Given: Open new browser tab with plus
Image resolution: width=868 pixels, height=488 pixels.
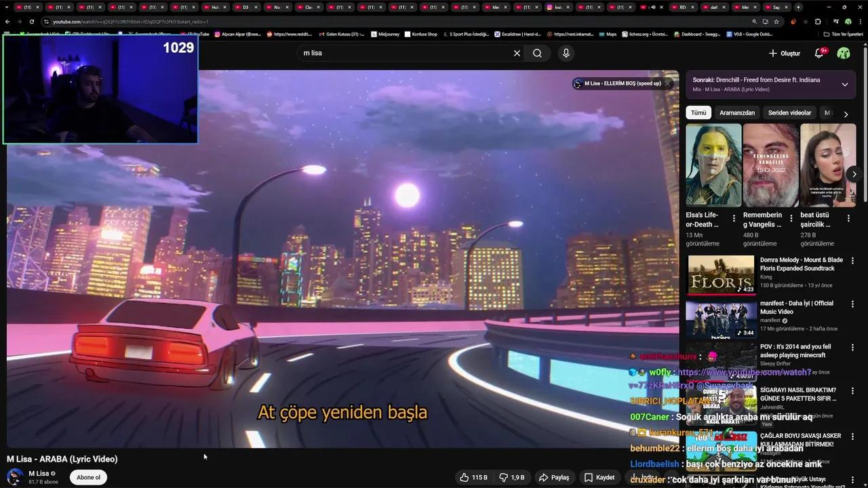Looking at the screenshot, I should point(798,7).
